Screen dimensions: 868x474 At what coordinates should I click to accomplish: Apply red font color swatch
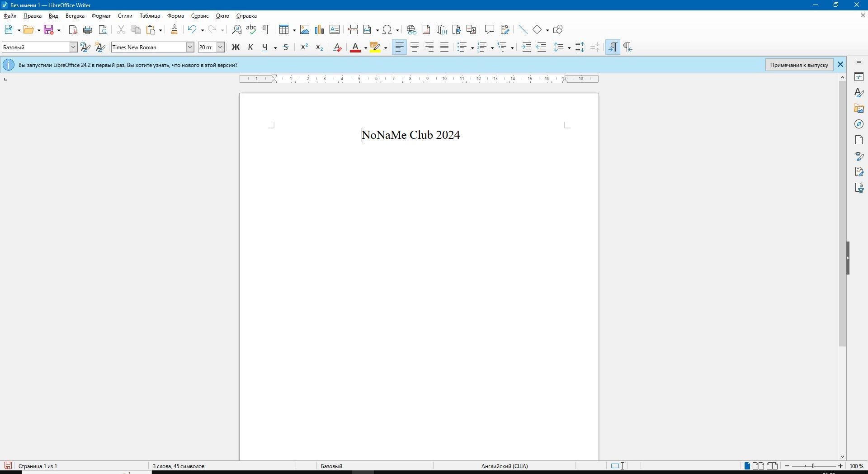coord(355,47)
